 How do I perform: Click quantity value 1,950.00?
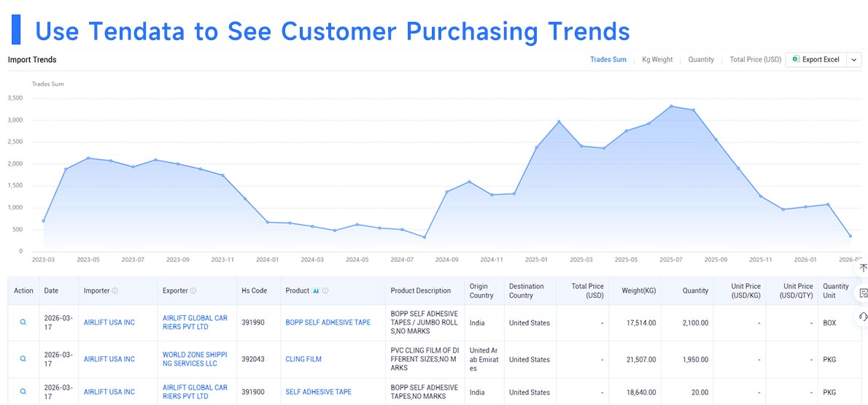[695, 359]
